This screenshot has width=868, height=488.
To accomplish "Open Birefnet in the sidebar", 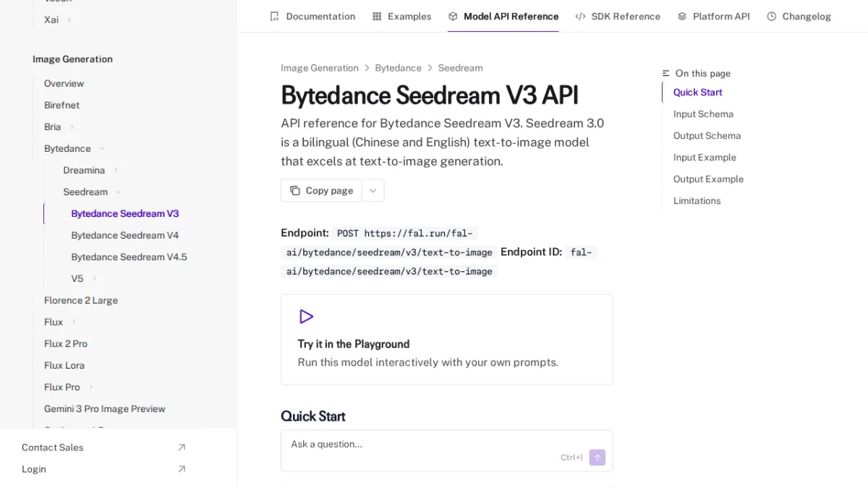I will (61, 106).
